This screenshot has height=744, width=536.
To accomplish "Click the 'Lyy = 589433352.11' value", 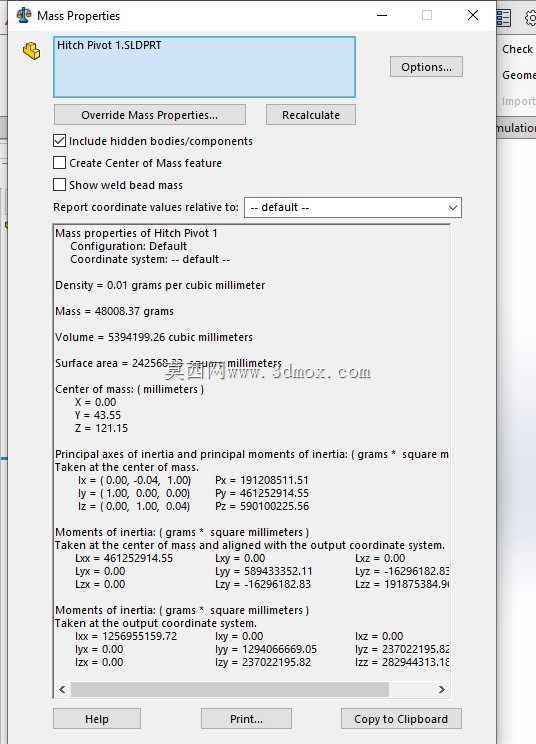I will click(264, 571).
